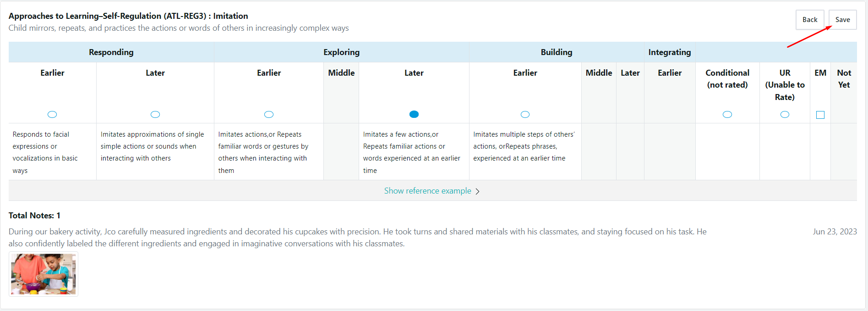
Task: Click the Integrating column group header
Action: coord(670,52)
